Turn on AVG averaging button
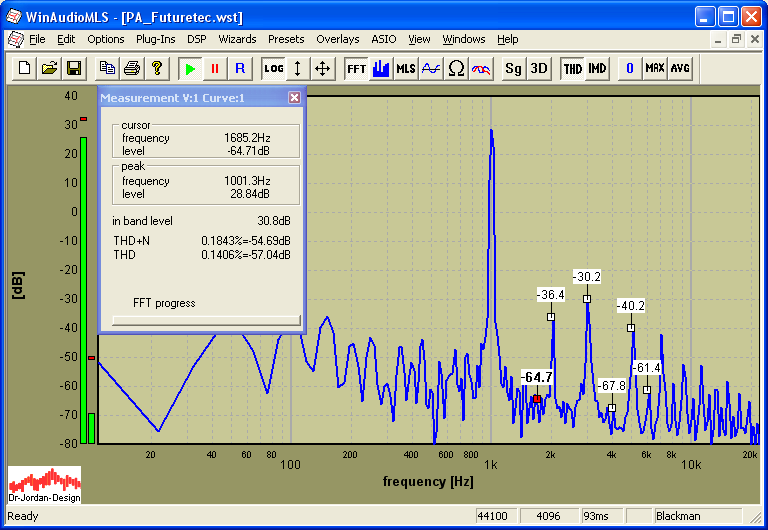The width and height of the screenshot is (768, 530). click(680, 68)
